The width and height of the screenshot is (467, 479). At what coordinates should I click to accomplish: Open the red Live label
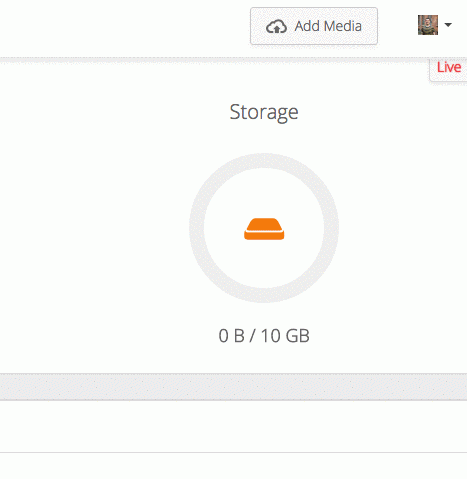point(449,67)
